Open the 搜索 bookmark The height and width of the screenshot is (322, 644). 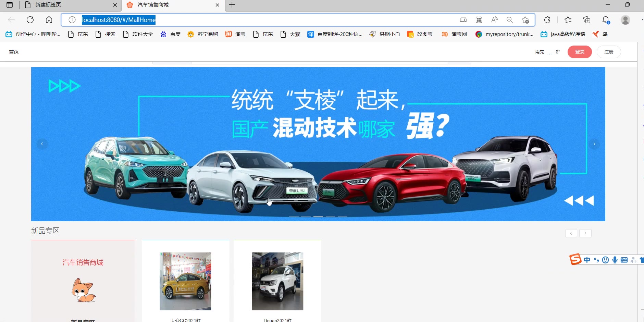point(106,34)
